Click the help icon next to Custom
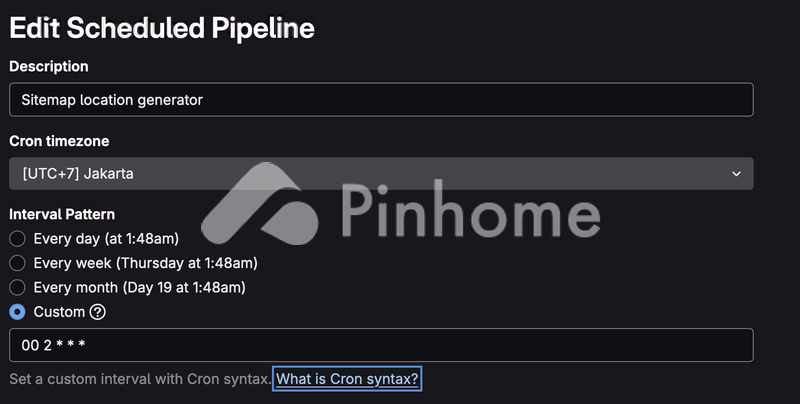 coord(98,311)
